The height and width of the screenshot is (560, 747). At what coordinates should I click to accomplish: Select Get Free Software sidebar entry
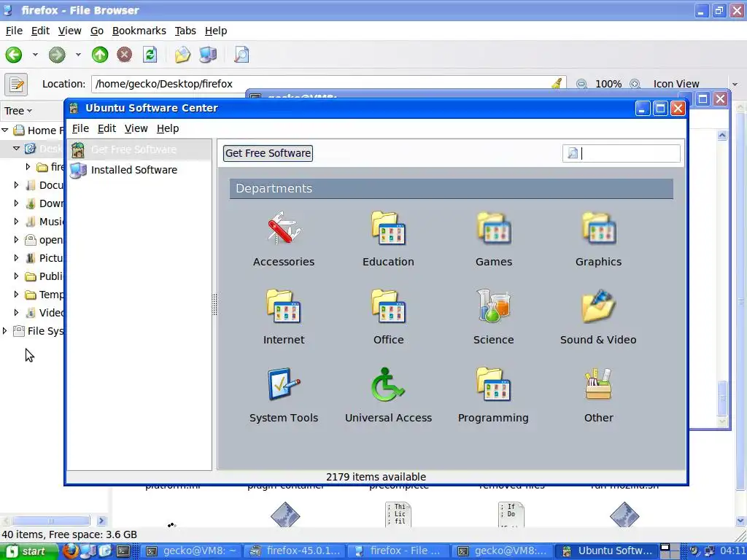coord(139,149)
